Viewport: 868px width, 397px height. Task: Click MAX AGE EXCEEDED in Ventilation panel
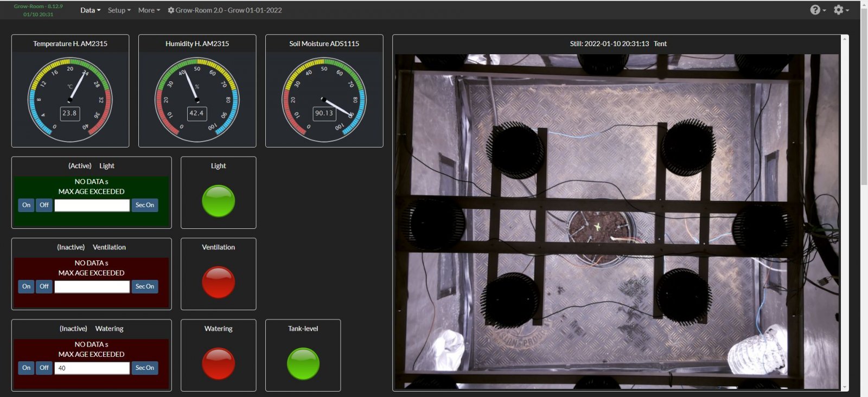[x=91, y=273]
